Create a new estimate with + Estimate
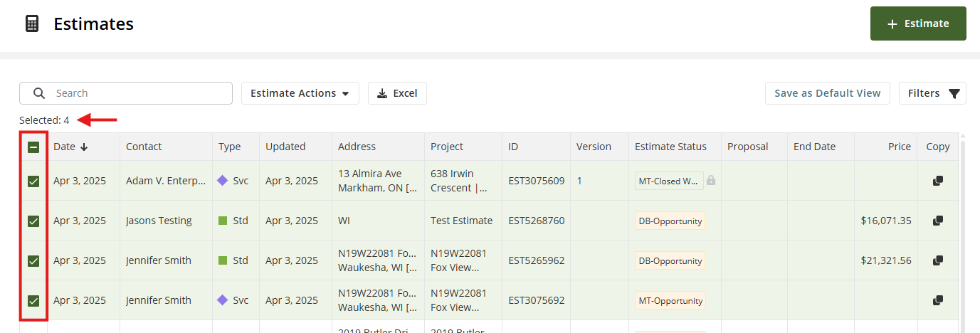The image size is (980, 333). coord(918,23)
